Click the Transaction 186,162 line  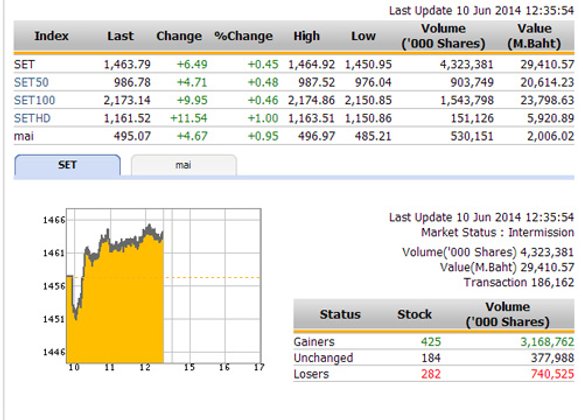(519, 282)
